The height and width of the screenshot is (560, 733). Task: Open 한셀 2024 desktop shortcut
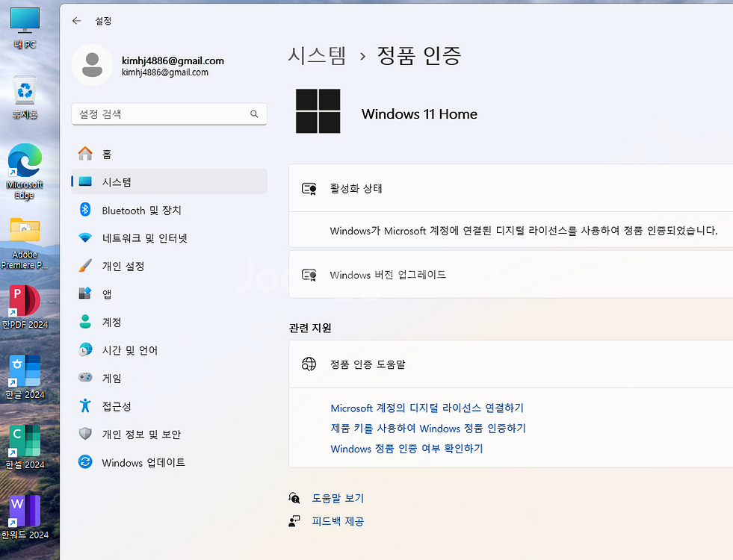click(x=25, y=447)
